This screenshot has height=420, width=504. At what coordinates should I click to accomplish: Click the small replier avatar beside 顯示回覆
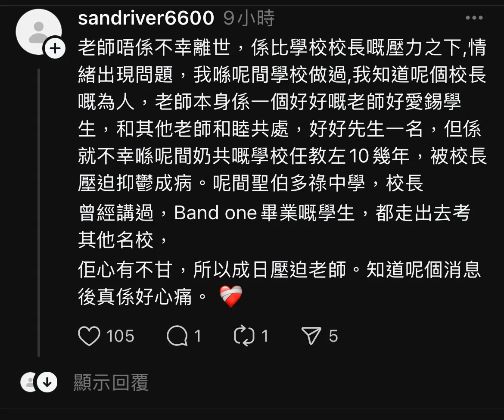(28, 383)
